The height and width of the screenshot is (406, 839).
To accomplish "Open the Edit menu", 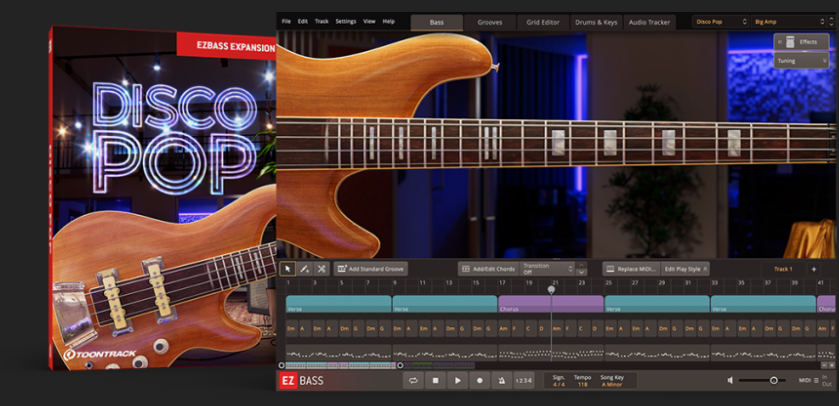I will (303, 21).
